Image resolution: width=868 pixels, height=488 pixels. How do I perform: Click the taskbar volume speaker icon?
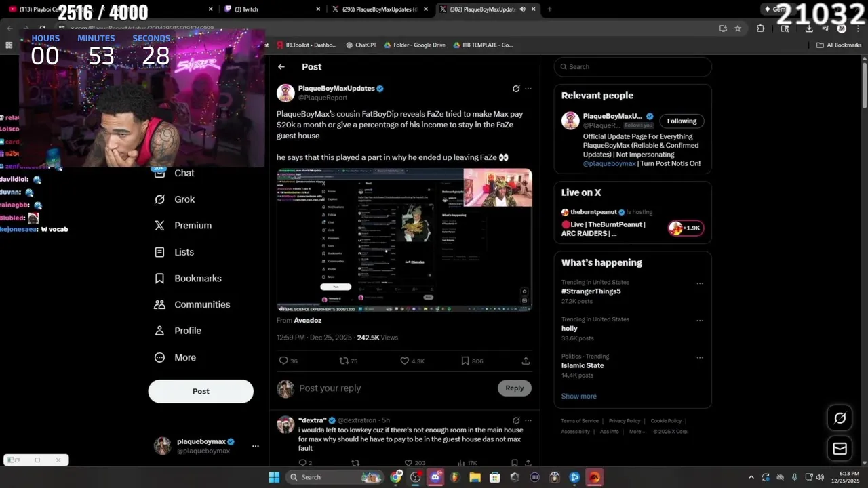[820, 477]
